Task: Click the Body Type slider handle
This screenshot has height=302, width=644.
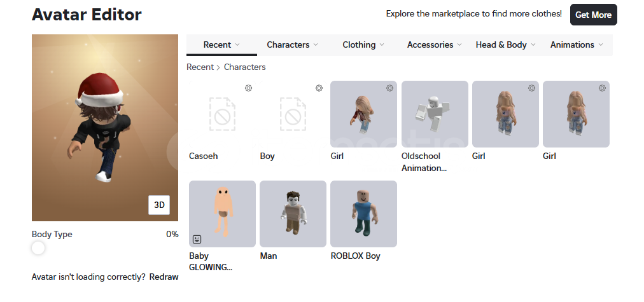Action: [38, 248]
